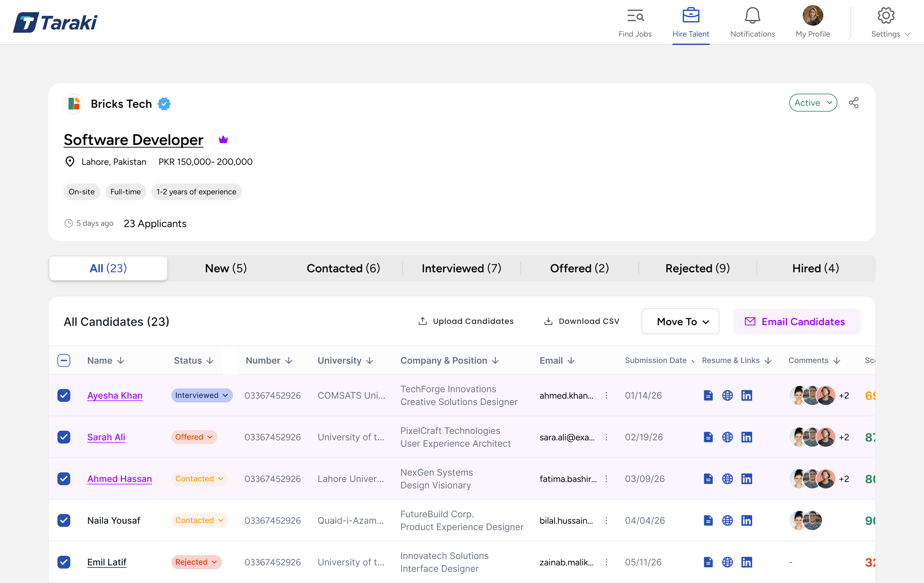Open Sarah Ali's portfolio globe icon
The width and height of the screenshot is (924, 583).
pos(728,437)
